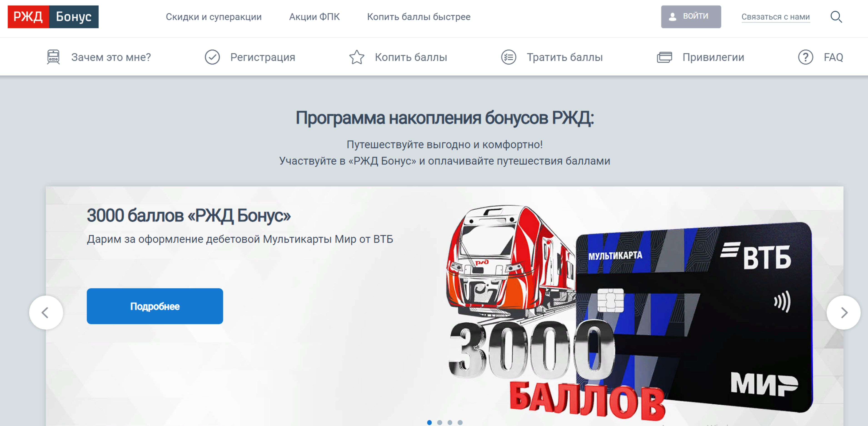This screenshot has width=868, height=426.
Task: Click the list icon beside Тратить баллы
Action: pos(509,57)
